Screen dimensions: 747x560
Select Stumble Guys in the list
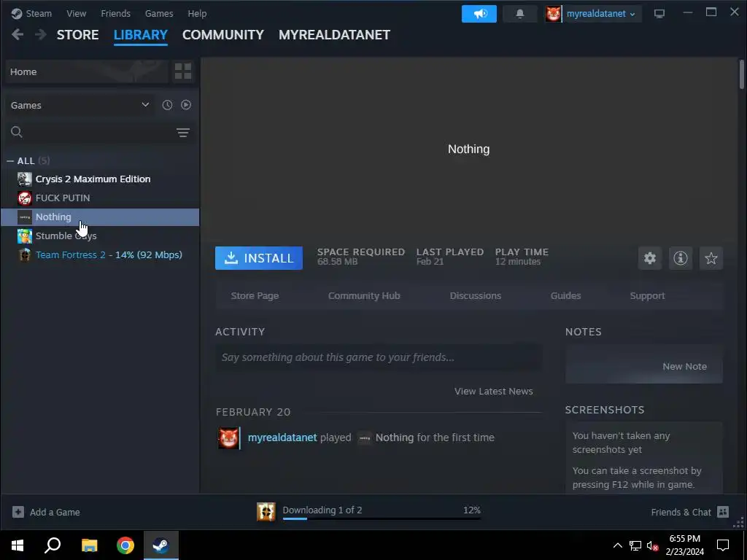pos(100,236)
